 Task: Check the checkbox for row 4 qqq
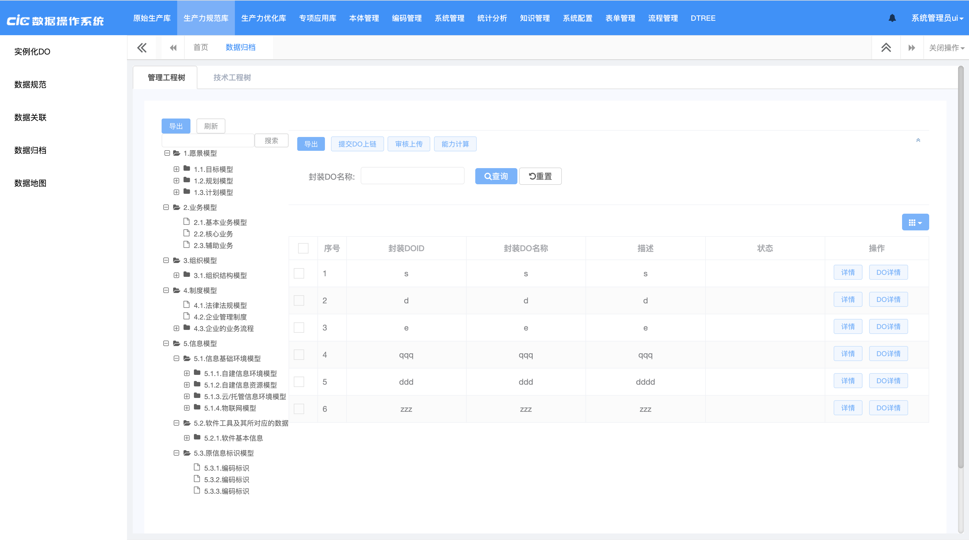pyautogui.click(x=299, y=354)
